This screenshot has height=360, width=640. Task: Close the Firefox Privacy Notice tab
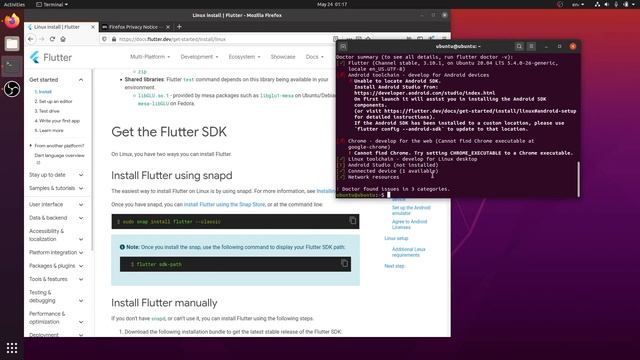168,27
